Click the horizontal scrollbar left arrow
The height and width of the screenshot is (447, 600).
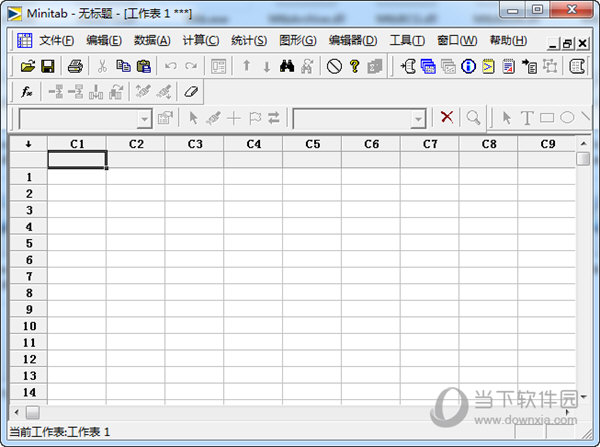(x=16, y=413)
